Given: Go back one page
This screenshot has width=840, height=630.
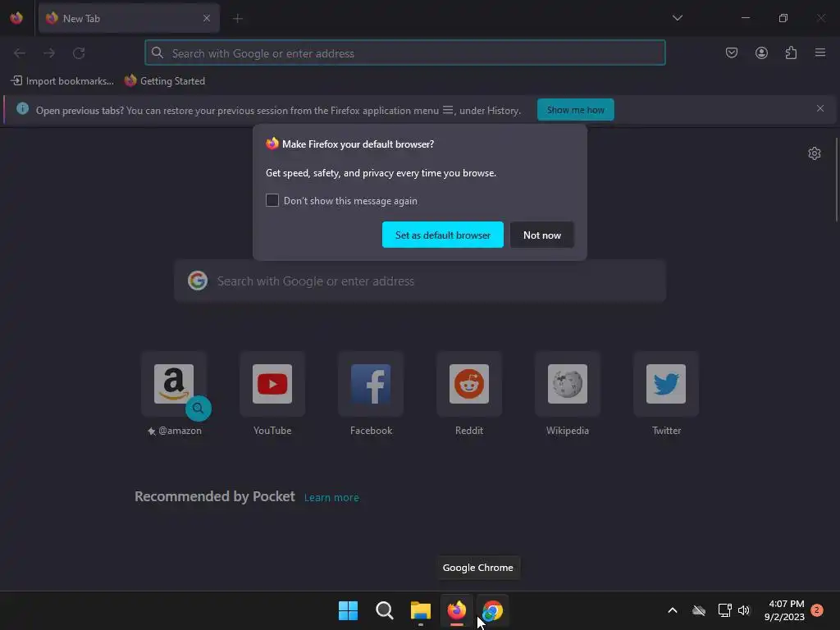Looking at the screenshot, I should tap(20, 53).
